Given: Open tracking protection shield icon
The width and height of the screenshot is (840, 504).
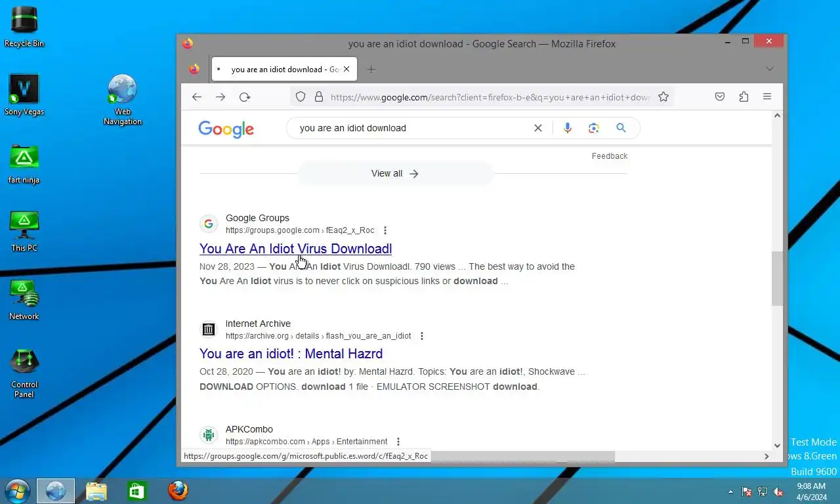Looking at the screenshot, I should click(x=301, y=97).
